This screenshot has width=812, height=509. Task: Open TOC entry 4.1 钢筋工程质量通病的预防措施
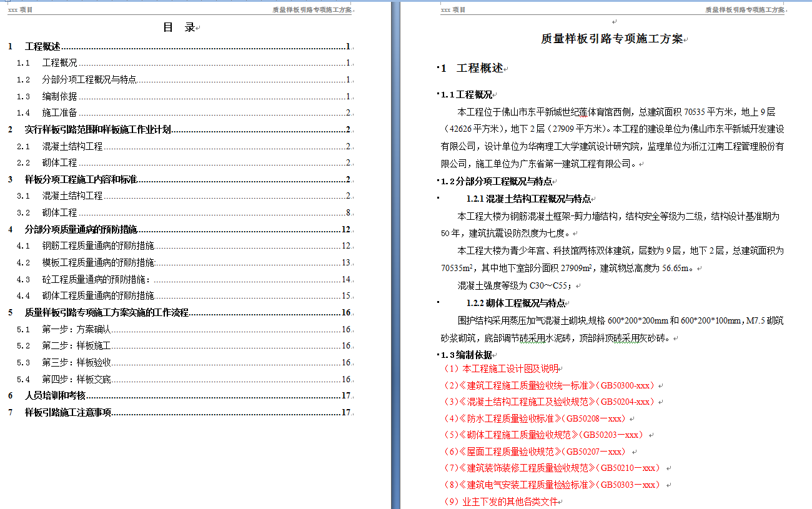(97, 246)
